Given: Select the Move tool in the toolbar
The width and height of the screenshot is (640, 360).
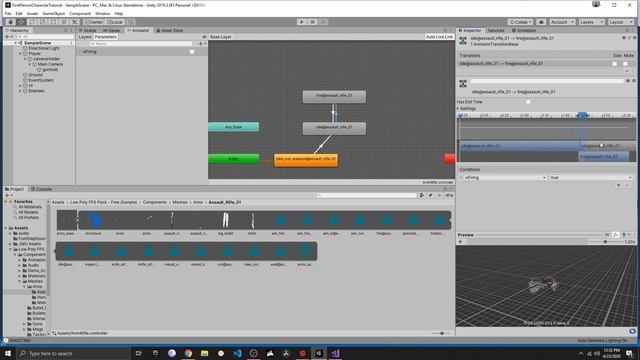Looking at the screenshot, I should 21,22.
